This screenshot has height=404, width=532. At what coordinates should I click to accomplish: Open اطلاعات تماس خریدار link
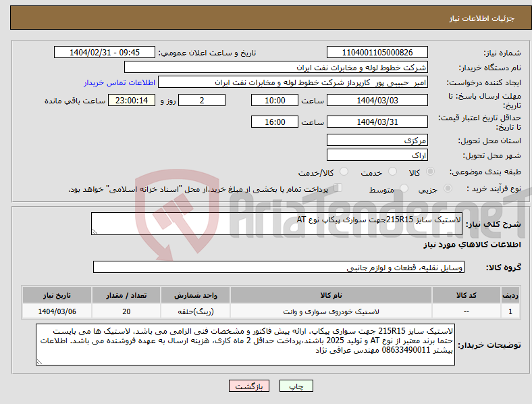coord(119,82)
